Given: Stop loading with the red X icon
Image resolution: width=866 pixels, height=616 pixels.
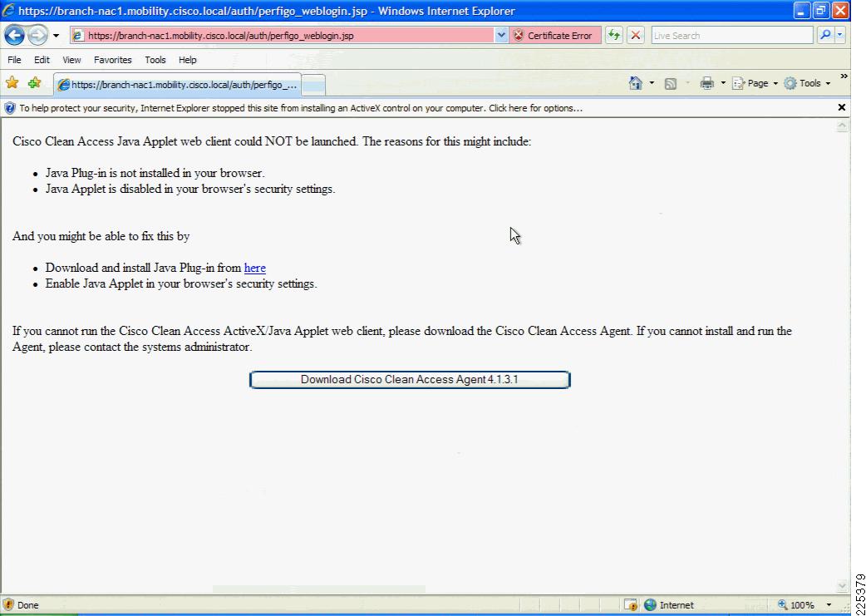Looking at the screenshot, I should click(636, 36).
